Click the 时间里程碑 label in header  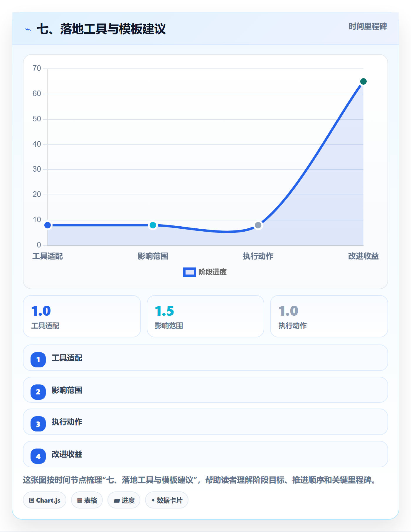pyautogui.click(x=368, y=26)
